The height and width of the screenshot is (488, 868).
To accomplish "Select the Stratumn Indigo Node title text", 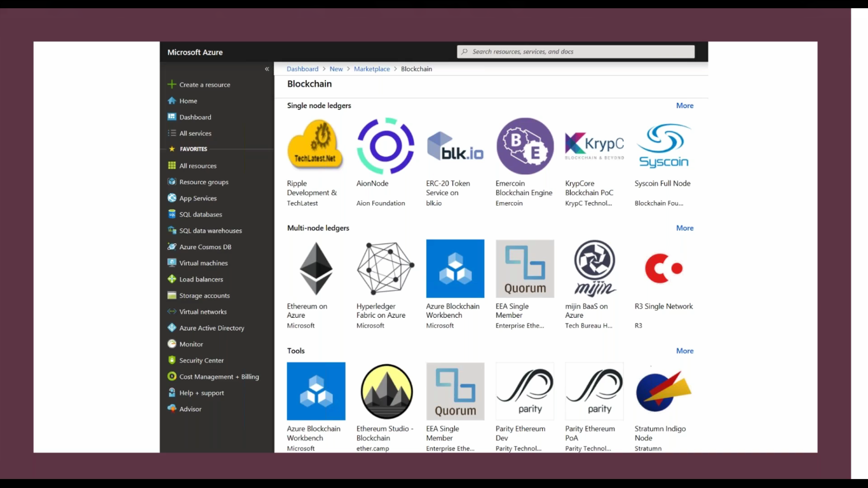I will pos(660,433).
